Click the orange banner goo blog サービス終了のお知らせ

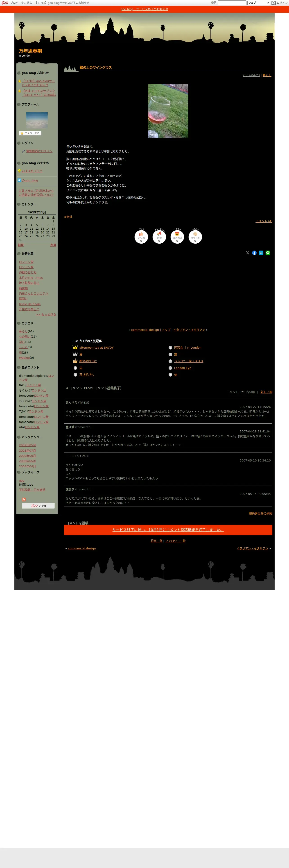coord(144,9)
